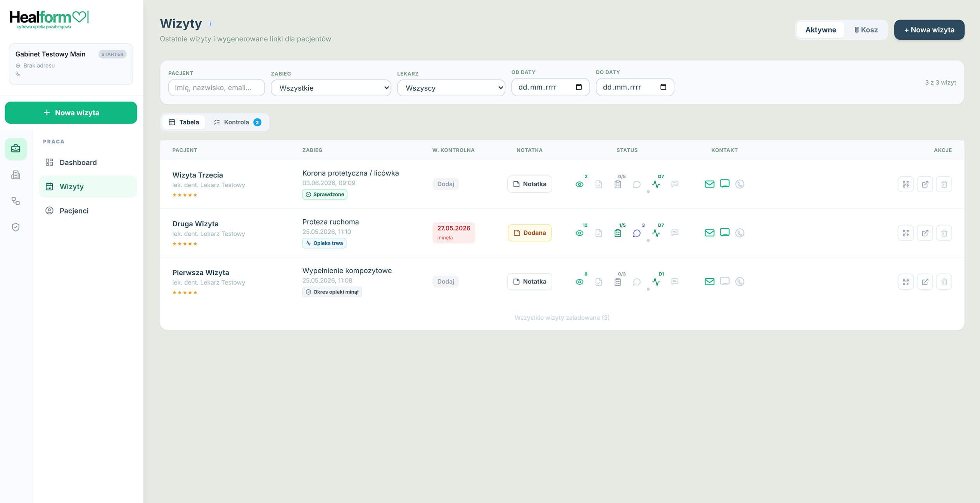Delete the Druga Wizyta visit

(x=944, y=233)
